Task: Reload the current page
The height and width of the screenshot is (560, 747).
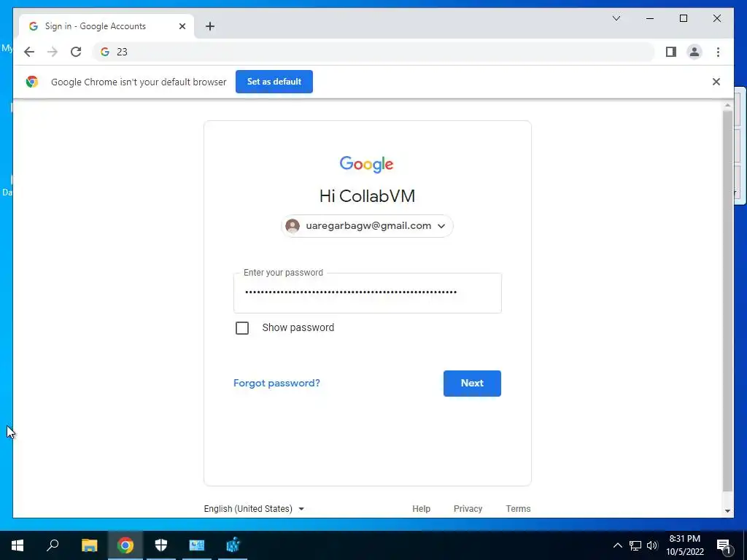Action: tap(76, 52)
